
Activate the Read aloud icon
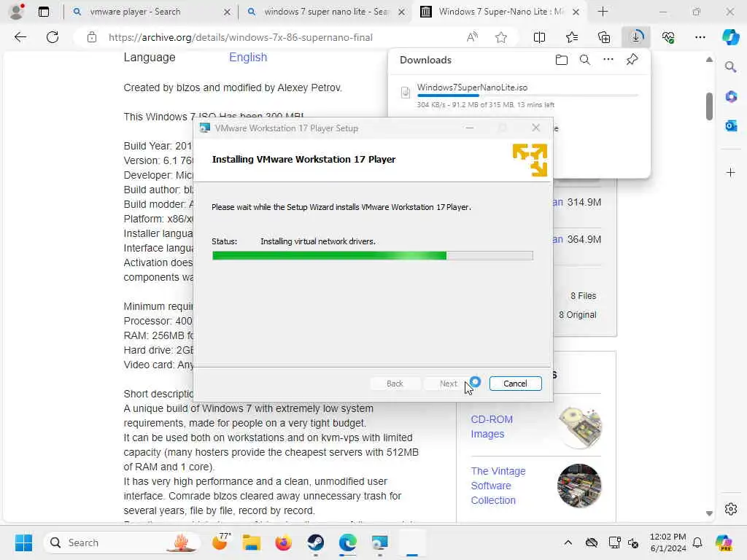472,37
